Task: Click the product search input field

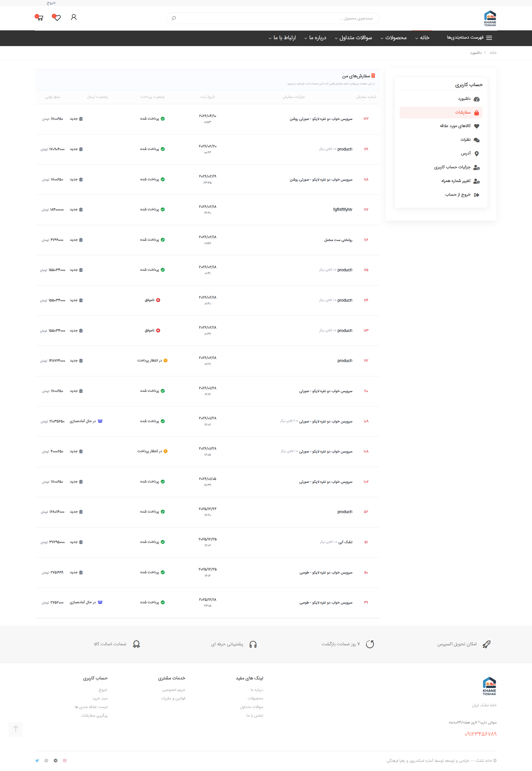Action: coord(273,18)
